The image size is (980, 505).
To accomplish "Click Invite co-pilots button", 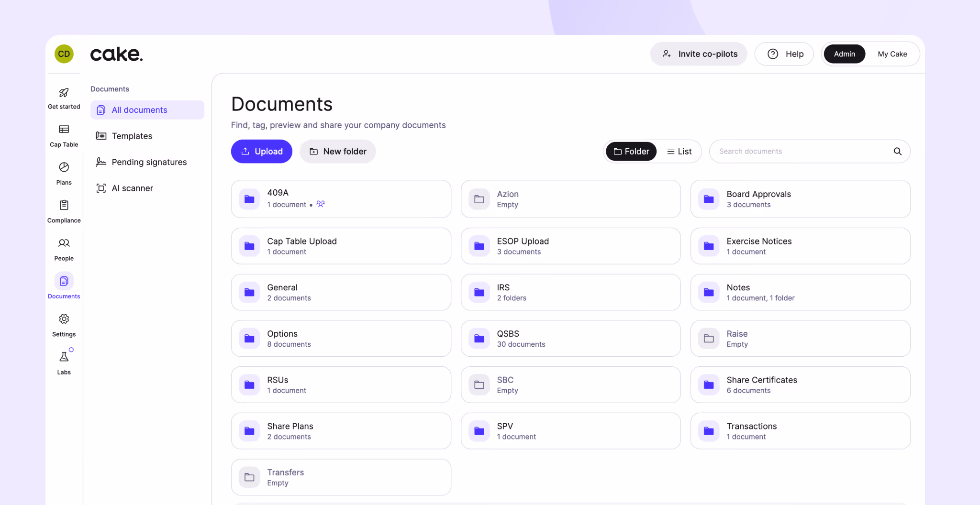I will pos(699,54).
